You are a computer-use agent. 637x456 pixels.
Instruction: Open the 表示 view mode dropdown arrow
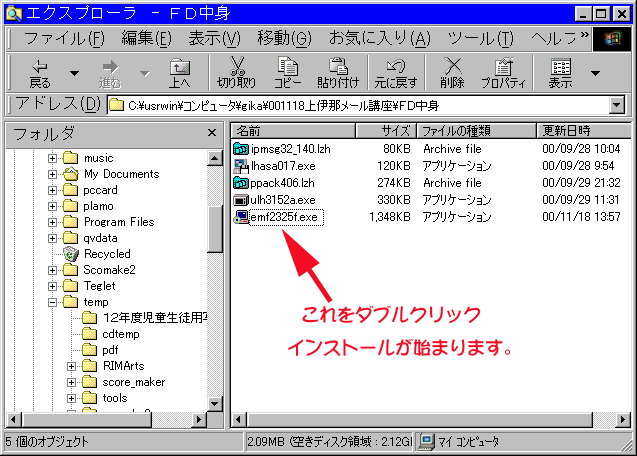coord(596,74)
